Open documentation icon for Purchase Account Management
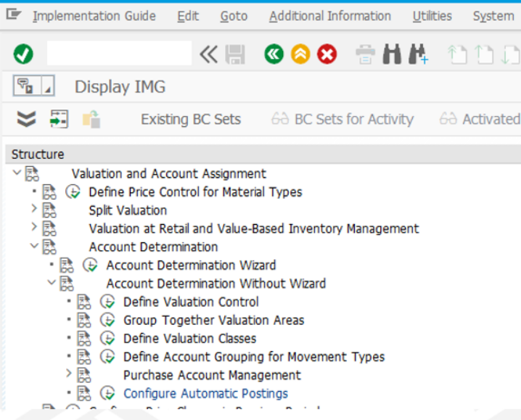 (83, 375)
